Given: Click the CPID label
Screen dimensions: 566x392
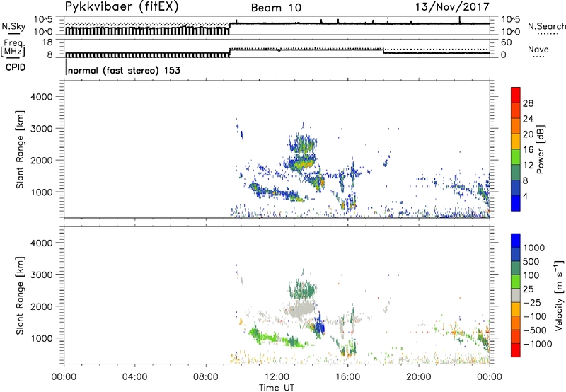Looking at the screenshot, I should 16,67.
